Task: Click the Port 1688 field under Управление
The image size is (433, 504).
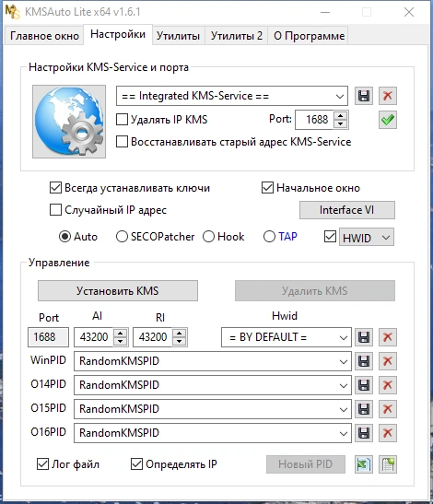Action: click(48, 337)
